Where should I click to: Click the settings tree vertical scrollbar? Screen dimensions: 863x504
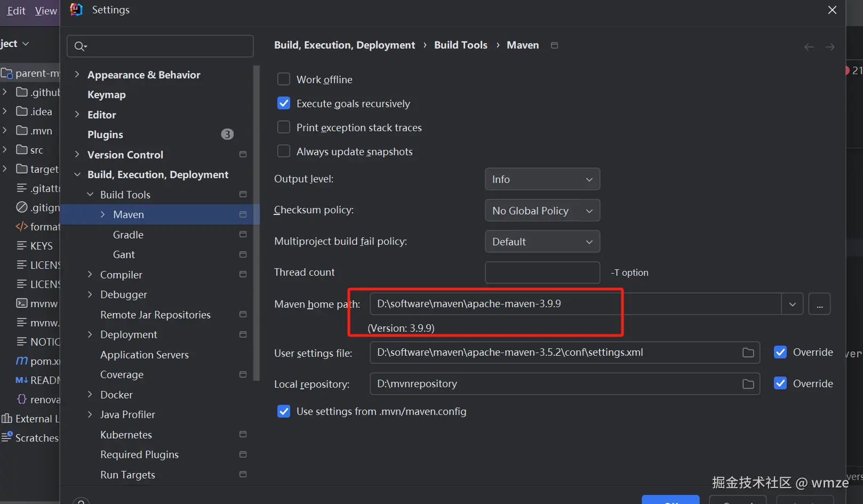[x=257, y=223]
